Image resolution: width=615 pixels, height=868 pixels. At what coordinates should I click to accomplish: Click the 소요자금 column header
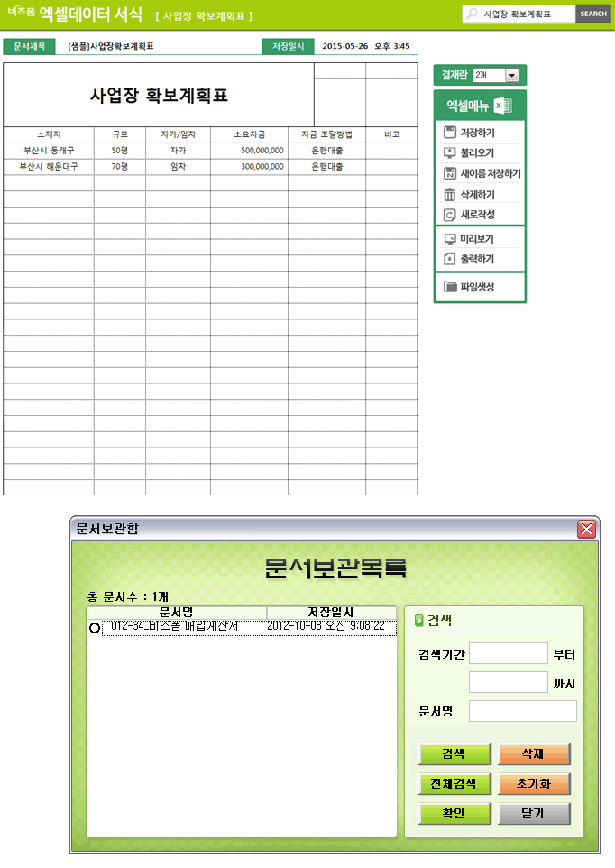pos(250,134)
